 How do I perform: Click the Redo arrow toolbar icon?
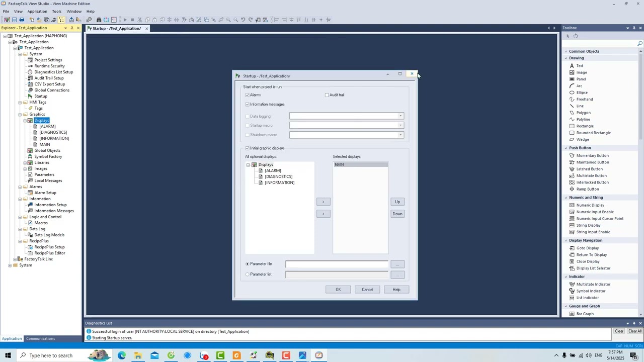tap(250, 20)
